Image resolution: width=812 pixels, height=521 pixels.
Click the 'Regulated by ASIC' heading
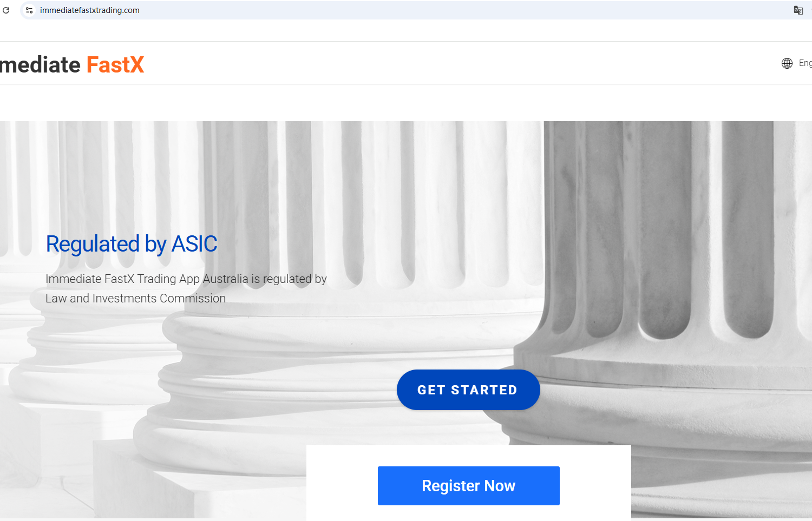point(132,244)
